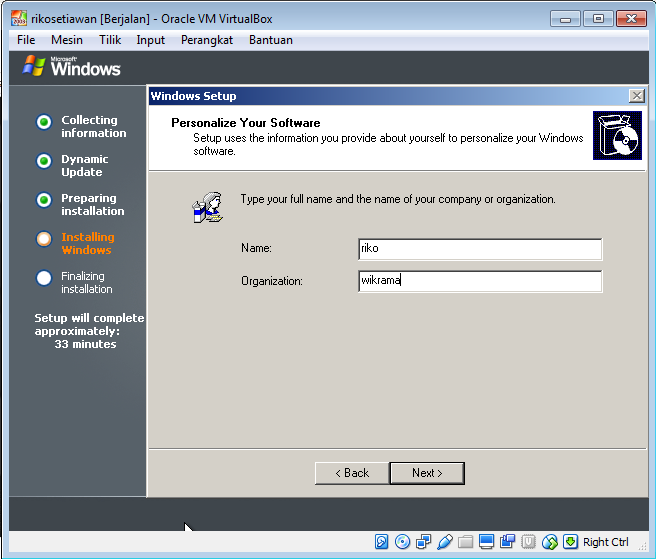The height and width of the screenshot is (559, 656).
Task: Click in the Name field containing riko
Action: (x=480, y=249)
